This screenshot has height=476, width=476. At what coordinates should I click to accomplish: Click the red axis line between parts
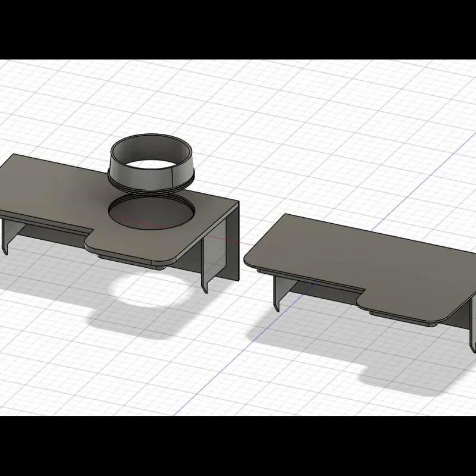231,240
